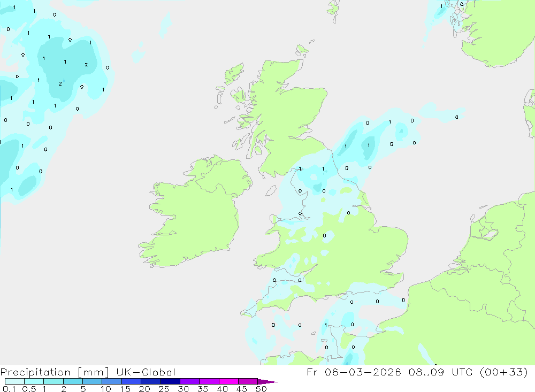Click the legend value label '20'
535x392 pixels.
[x=144, y=389]
